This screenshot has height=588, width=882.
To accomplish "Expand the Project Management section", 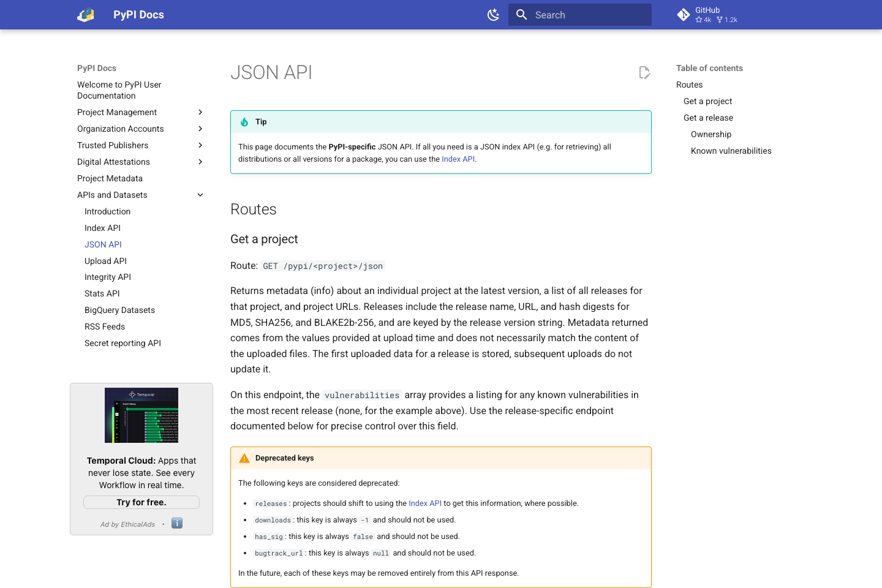I will [200, 112].
